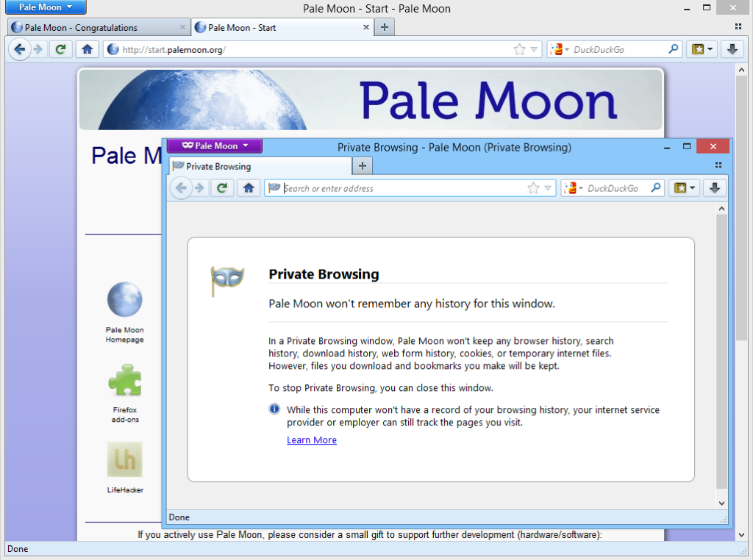Open the downloads dropdown in the main window
Screen dimensions: 753x560
732,49
